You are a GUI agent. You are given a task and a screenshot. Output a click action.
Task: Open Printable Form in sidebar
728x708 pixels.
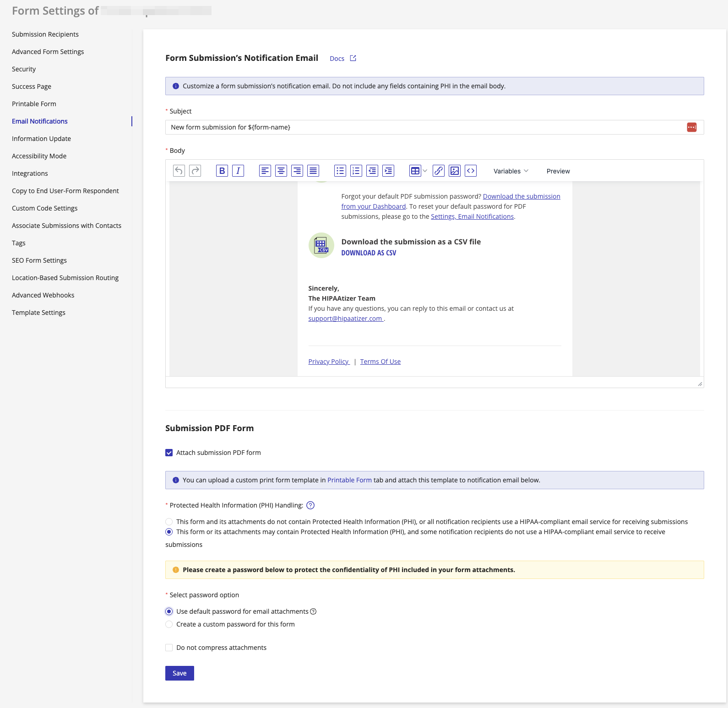click(34, 104)
